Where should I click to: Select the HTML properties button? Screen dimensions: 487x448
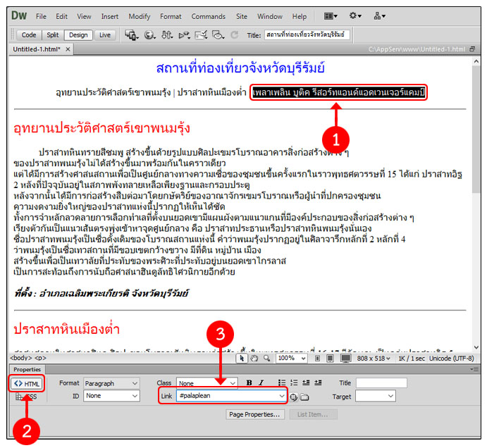tap(27, 383)
